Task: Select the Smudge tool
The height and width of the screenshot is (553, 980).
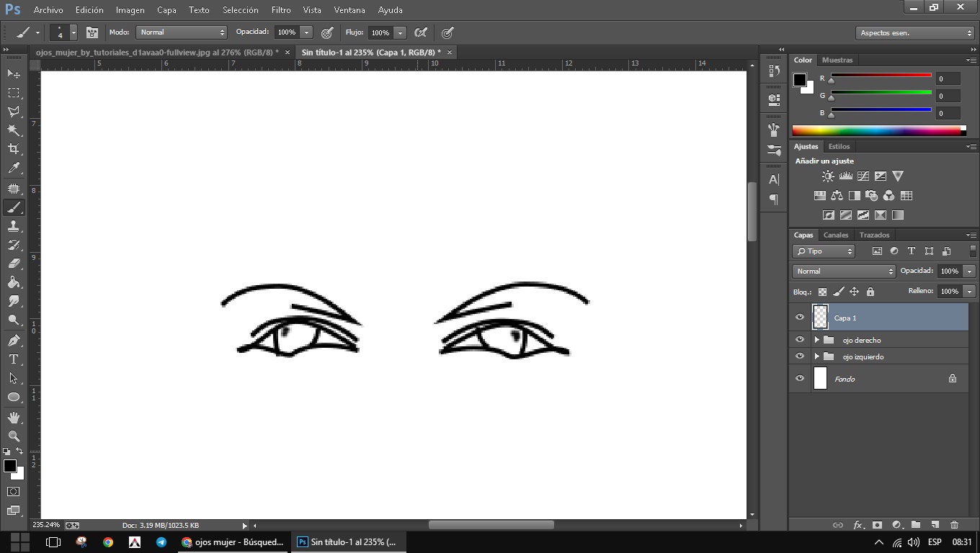Action: click(14, 301)
